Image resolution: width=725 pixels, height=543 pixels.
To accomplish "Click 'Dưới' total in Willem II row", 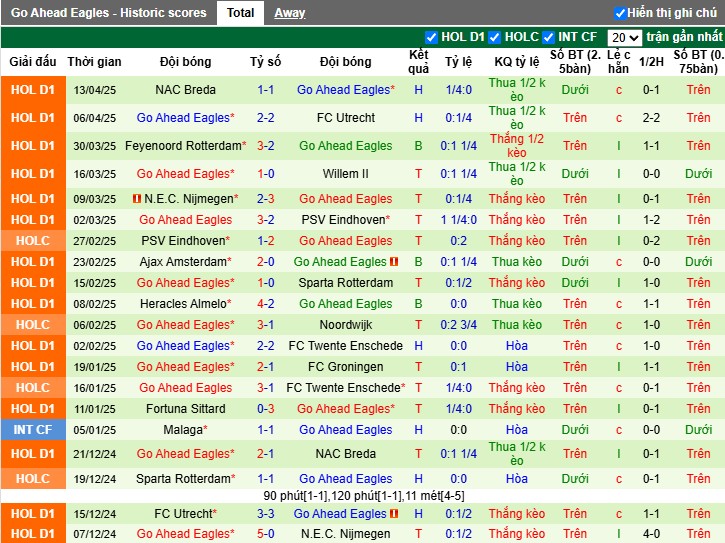I will point(575,174).
